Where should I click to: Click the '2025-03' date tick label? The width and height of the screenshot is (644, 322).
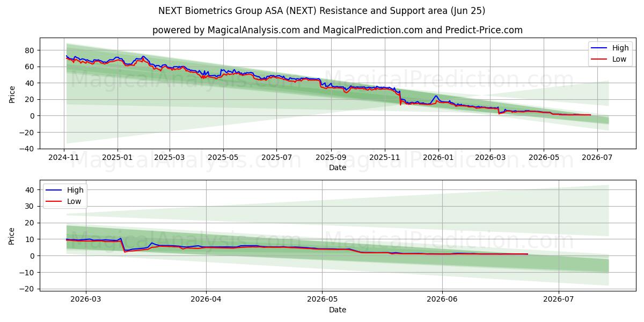(170, 158)
